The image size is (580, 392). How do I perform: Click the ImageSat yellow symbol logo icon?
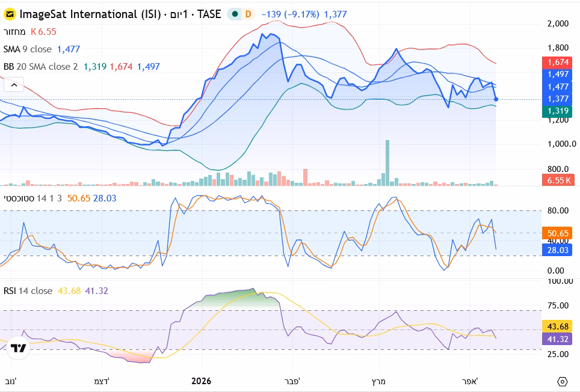10,14
